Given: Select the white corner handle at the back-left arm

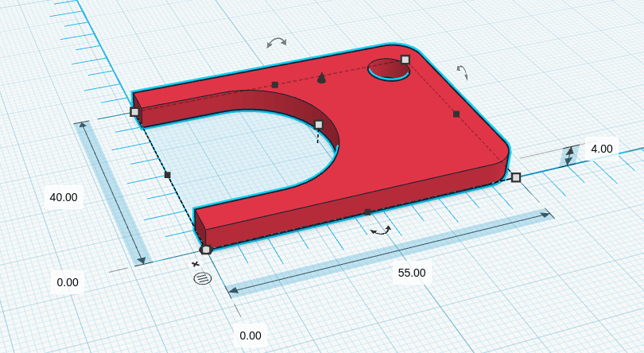Looking at the screenshot, I should (x=134, y=112).
